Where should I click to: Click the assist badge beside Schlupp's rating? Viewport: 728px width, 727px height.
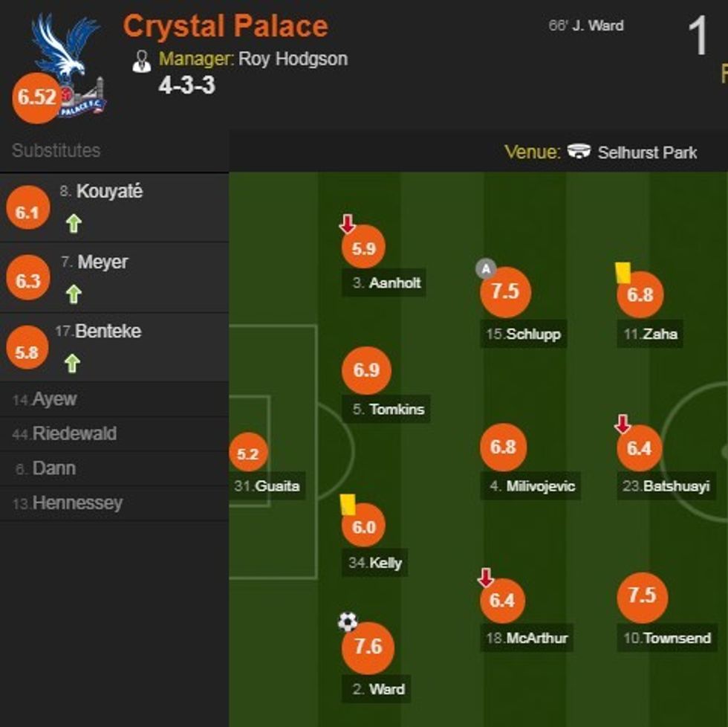click(x=485, y=269)
